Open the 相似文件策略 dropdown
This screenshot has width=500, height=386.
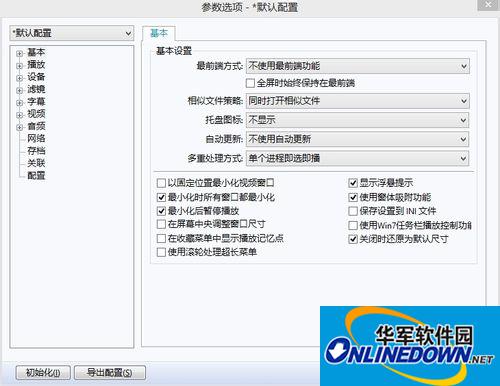358,101
